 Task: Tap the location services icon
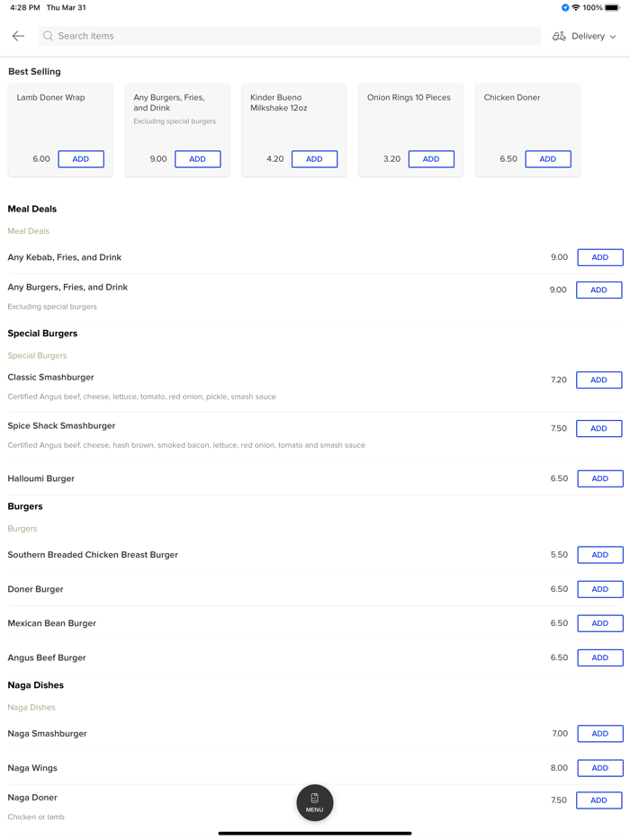[565, 7]
